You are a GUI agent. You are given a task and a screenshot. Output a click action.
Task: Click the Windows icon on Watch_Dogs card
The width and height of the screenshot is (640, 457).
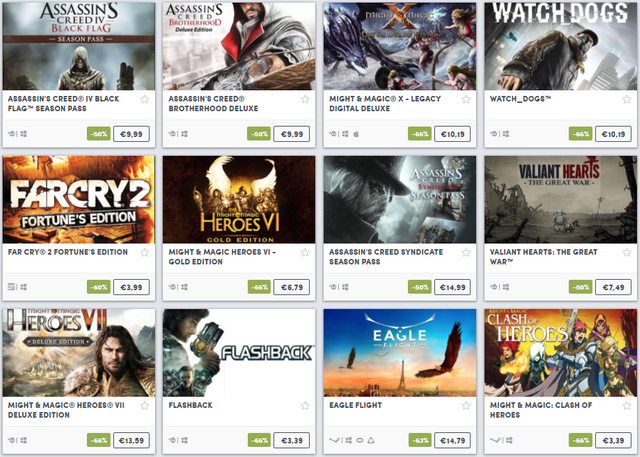506,134
